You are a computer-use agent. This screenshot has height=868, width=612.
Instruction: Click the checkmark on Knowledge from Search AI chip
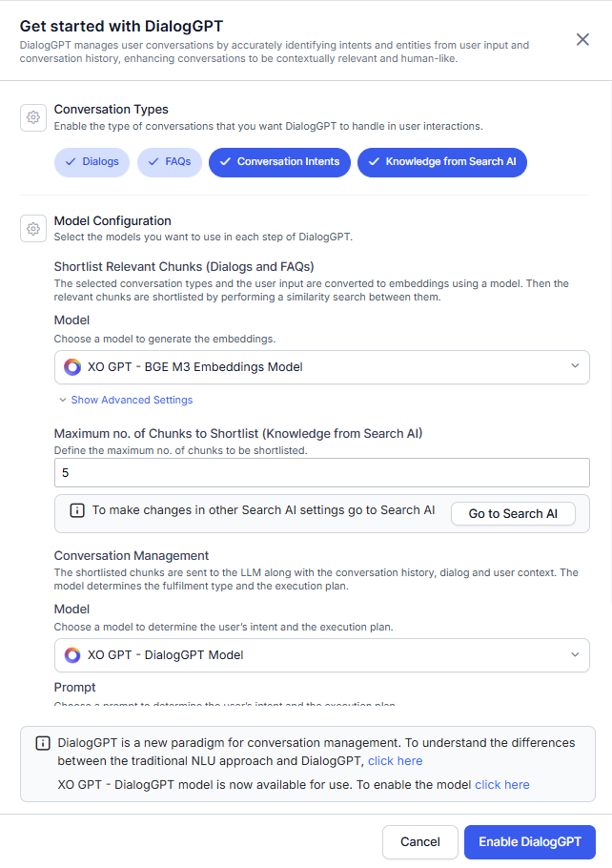point(374,161)
